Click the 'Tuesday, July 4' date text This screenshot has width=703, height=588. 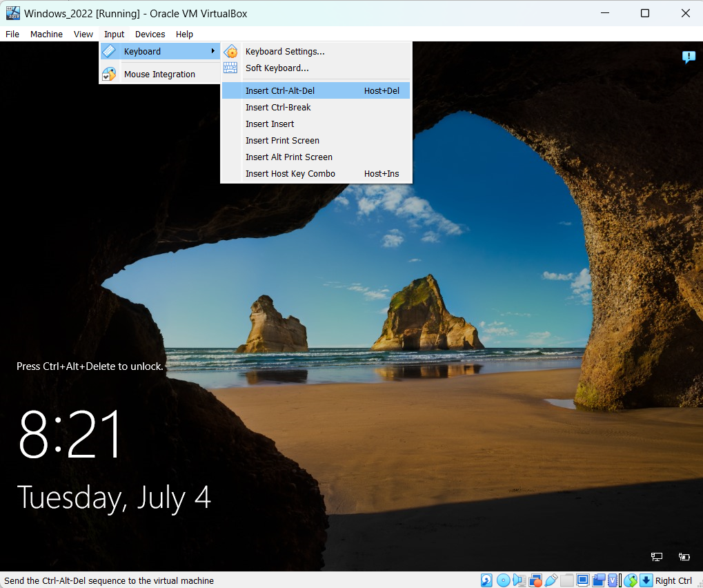pos(114,498)
